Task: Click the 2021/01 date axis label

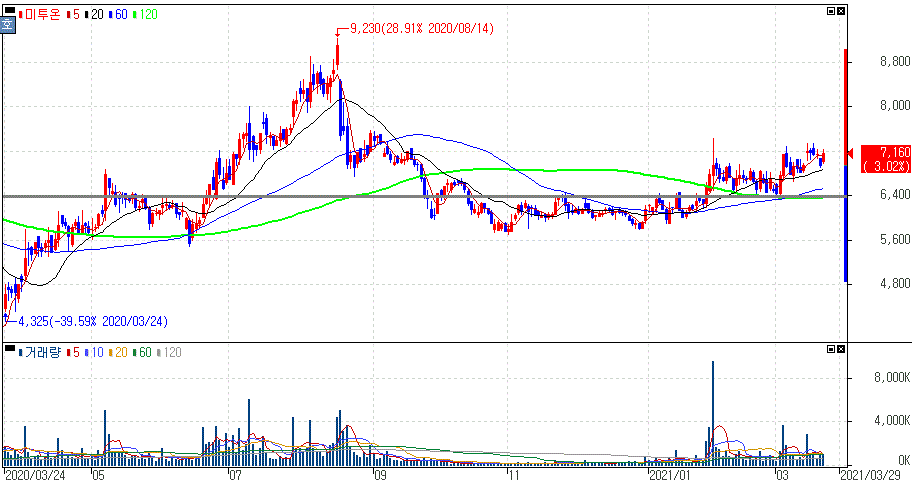Action: tap(669, 475)
